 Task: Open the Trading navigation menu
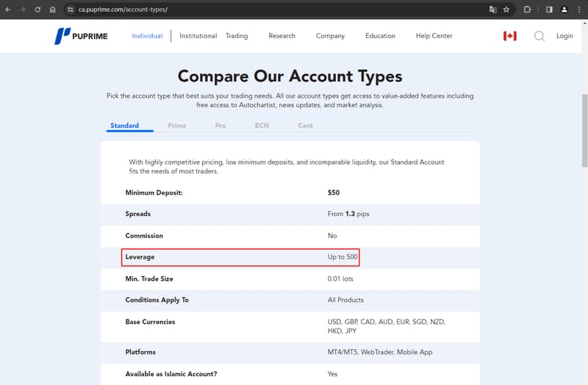pos(237,36)
